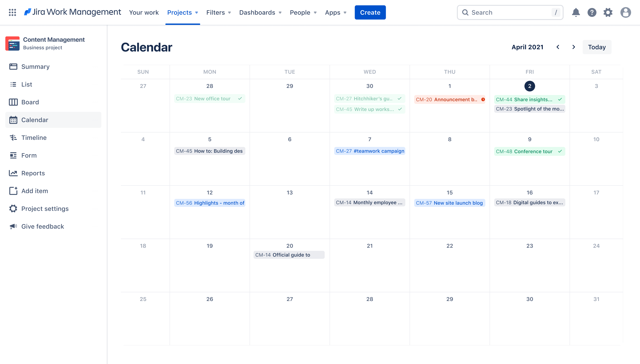
Task: Click Create button to add new item
Action: click(x=370, y=12)
